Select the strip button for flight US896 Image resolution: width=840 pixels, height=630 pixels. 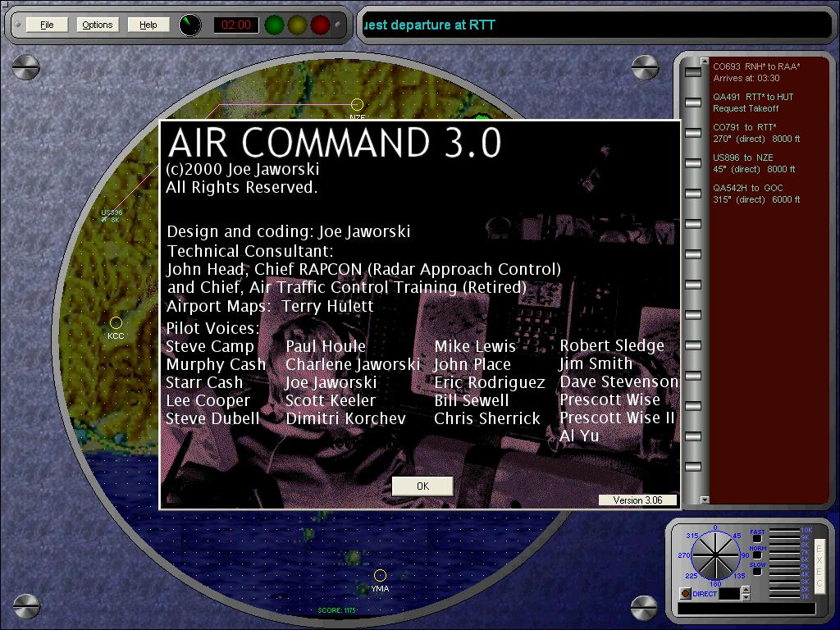tap(693, 163)
